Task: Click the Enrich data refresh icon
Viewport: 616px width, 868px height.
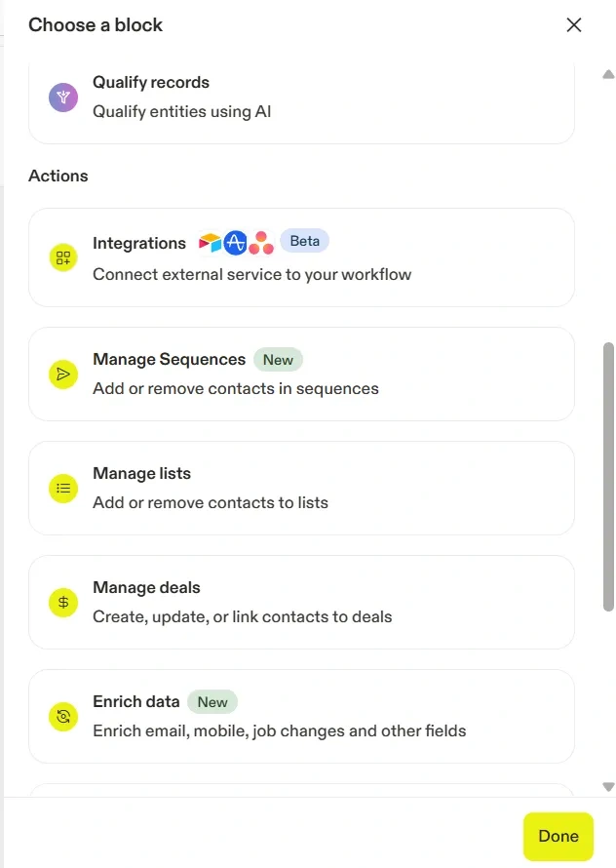Action: [63, 716]
